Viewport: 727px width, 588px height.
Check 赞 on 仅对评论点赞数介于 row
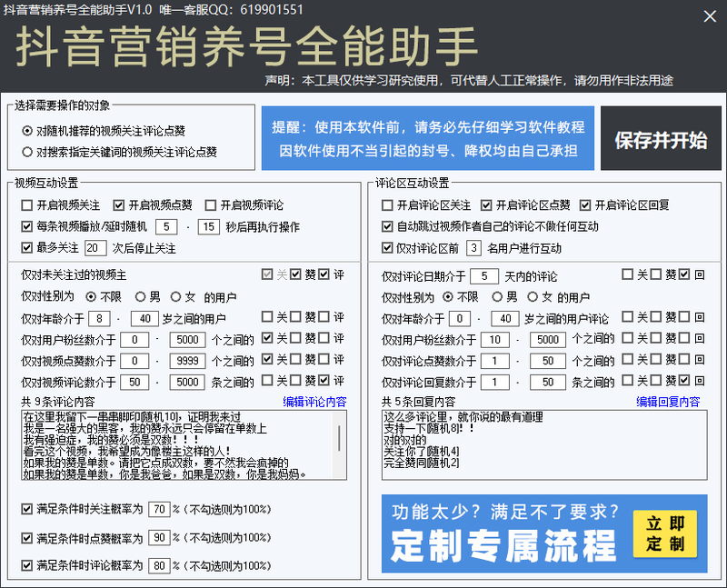pos(655,359)
